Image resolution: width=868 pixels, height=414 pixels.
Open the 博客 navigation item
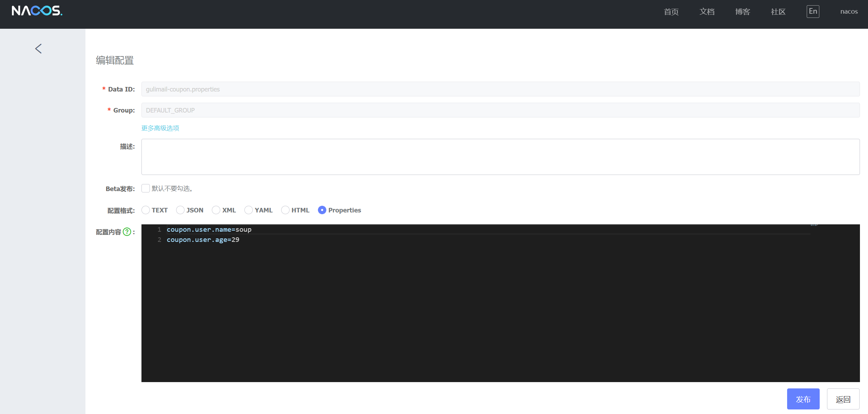click(x=743, y=12)
